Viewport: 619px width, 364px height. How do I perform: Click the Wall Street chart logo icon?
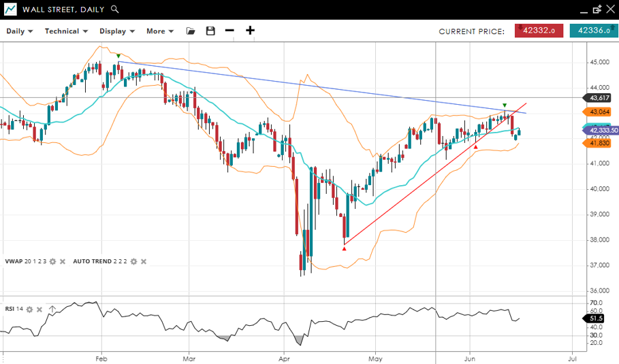(x=11, y=10)
